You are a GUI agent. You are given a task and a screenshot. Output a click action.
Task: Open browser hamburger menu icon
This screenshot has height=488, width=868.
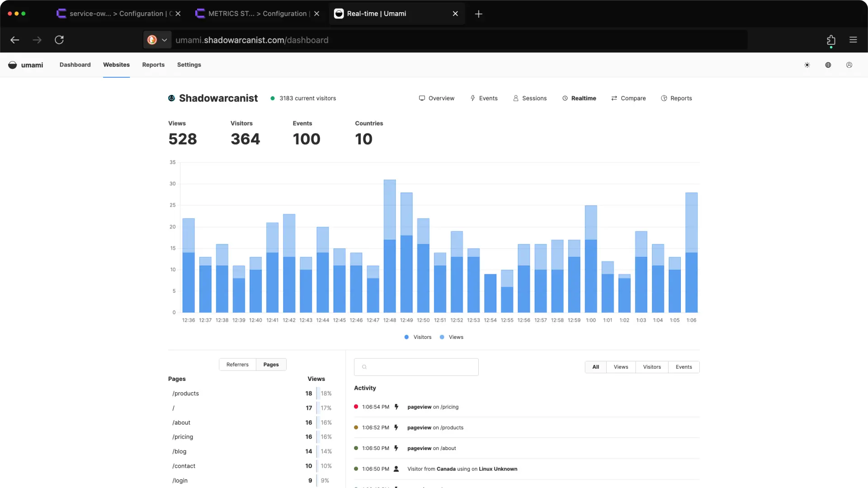click(x=853, y=40)
